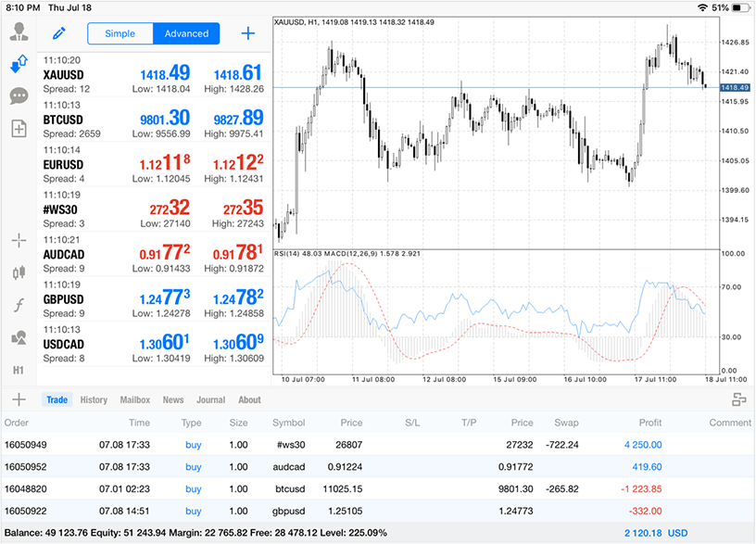Image resolution: width=756 pixels, height=544 pixels.
Task: Select the #WS30 quote row
Action: pos(154,209)
